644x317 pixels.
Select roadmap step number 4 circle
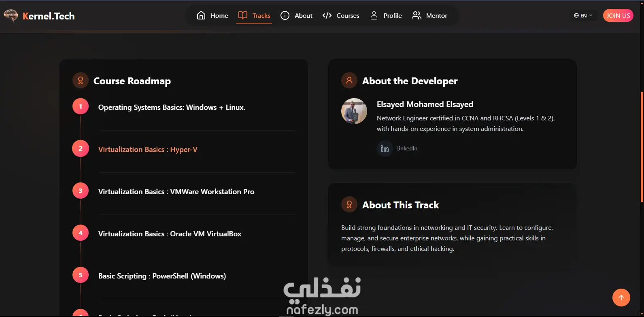pyautogui.click(x=81, y=233)
